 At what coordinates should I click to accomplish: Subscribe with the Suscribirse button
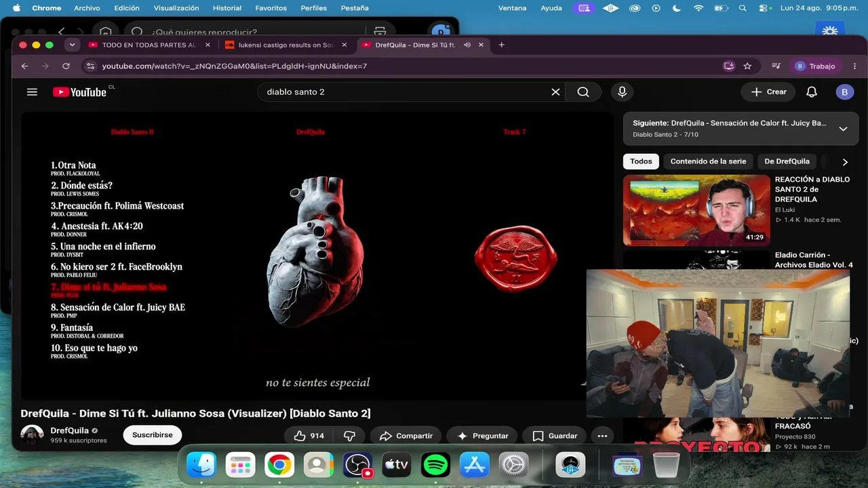pos(153,435)
